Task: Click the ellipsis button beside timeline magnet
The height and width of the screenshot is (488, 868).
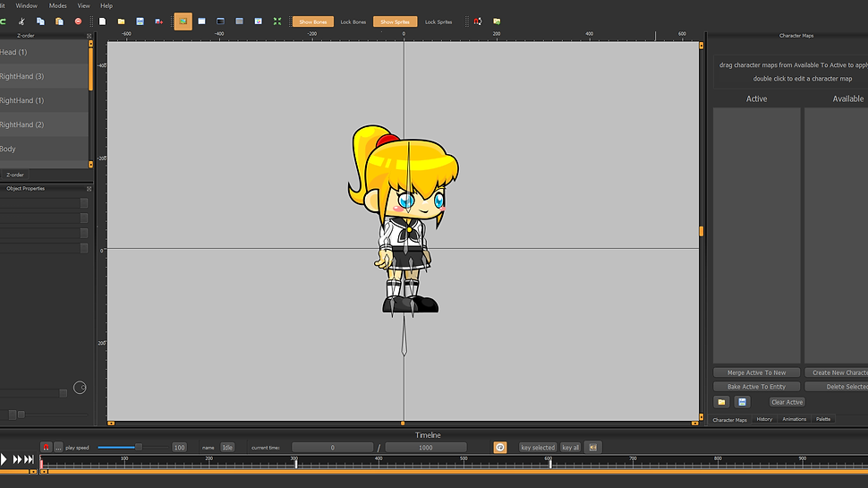Action: pos(58,448)
